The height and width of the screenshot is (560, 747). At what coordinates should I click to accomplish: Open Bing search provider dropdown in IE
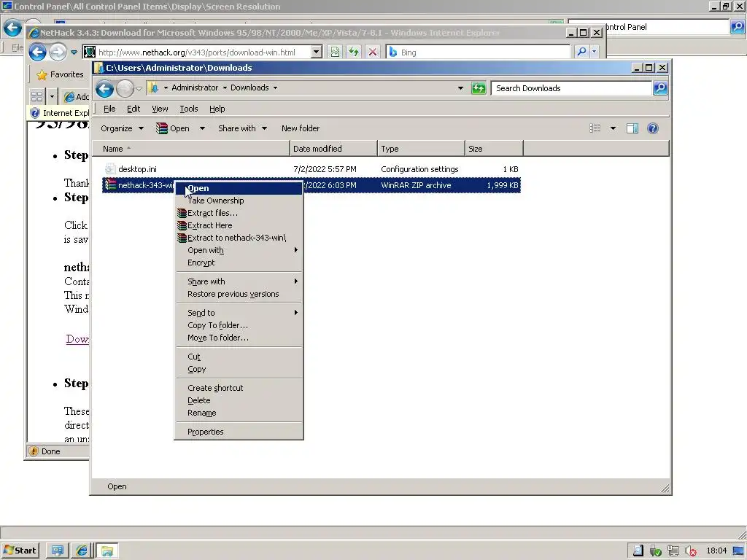pos(594,52)
